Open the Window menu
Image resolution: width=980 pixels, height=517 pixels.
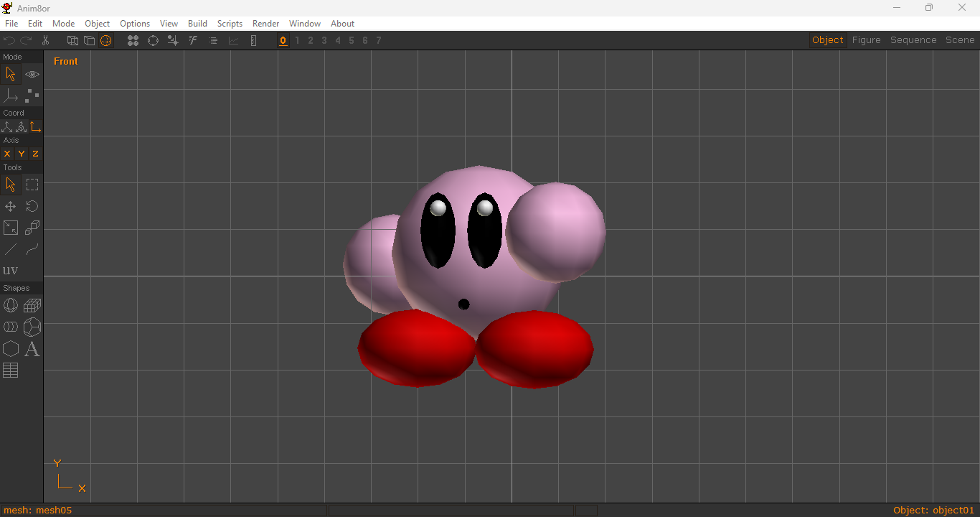305,24
